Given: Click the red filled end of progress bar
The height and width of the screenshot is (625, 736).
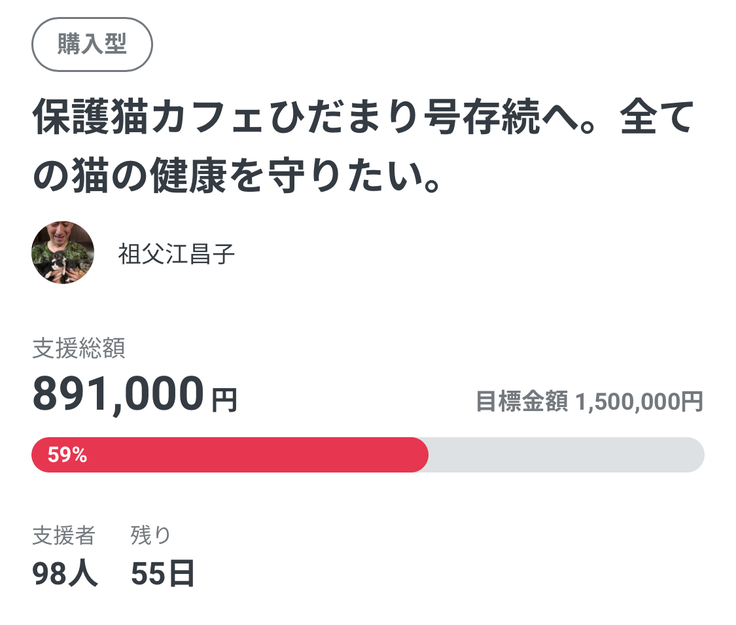Looking at the screenshot, I should point(415,455).
